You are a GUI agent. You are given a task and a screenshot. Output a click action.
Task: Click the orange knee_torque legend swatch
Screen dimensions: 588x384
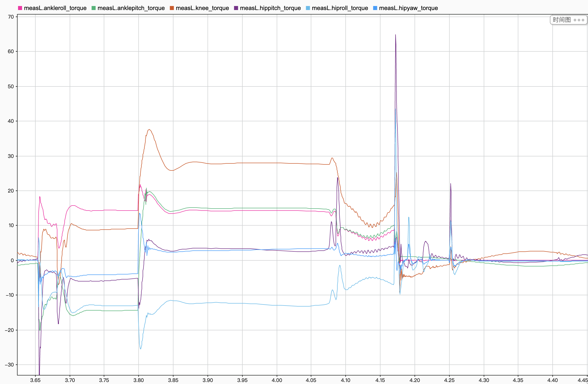(x=172, y=8)
